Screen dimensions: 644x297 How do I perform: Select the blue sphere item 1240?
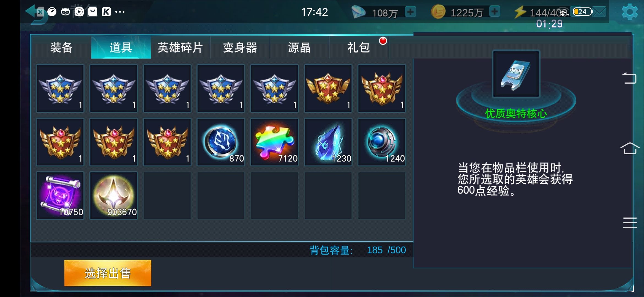[382, 142]
